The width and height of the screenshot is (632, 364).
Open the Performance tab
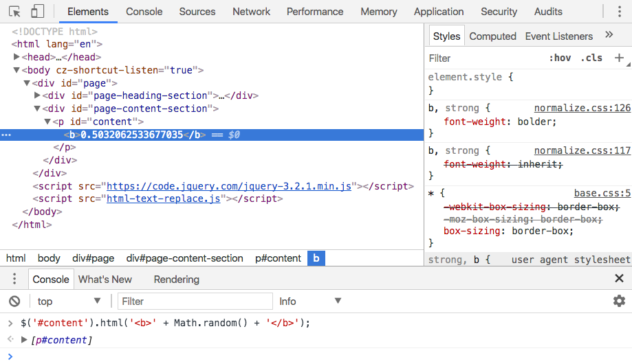point(315,12)
